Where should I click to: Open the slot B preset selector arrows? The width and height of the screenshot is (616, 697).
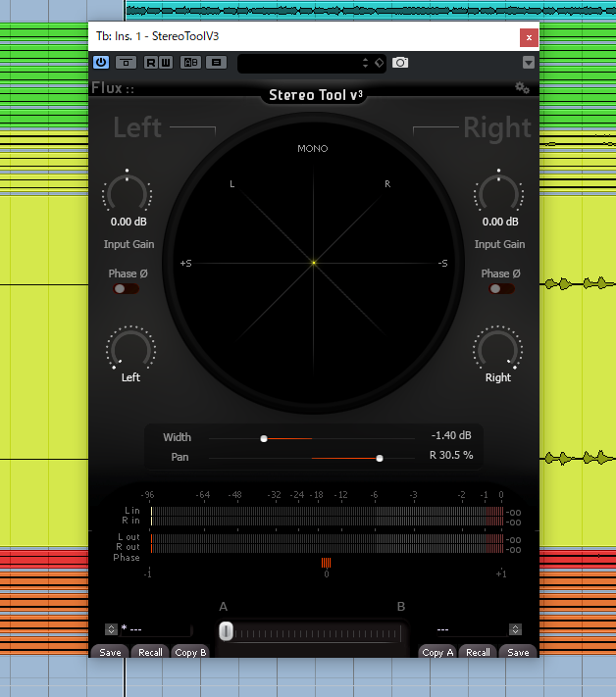(x=515, y=629)
